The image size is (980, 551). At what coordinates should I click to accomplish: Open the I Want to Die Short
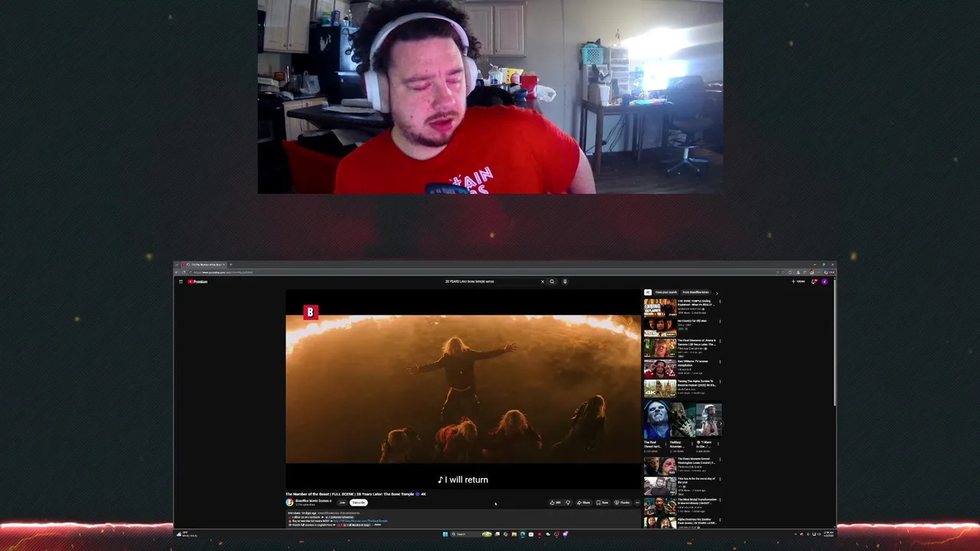[x=708, y=420]
